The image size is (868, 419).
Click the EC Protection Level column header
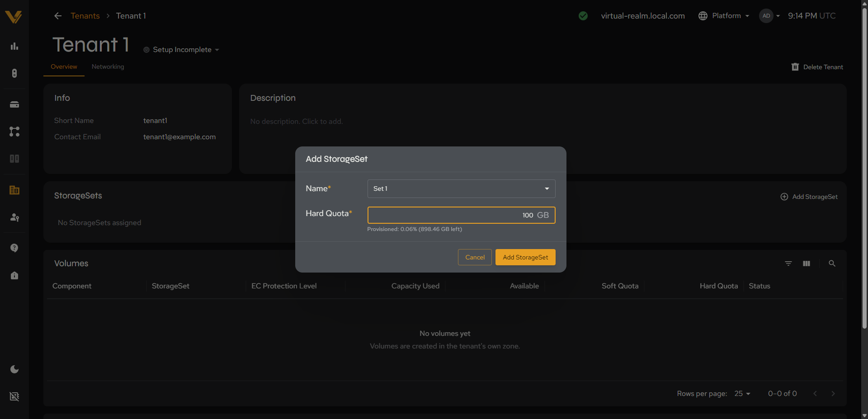284,286
